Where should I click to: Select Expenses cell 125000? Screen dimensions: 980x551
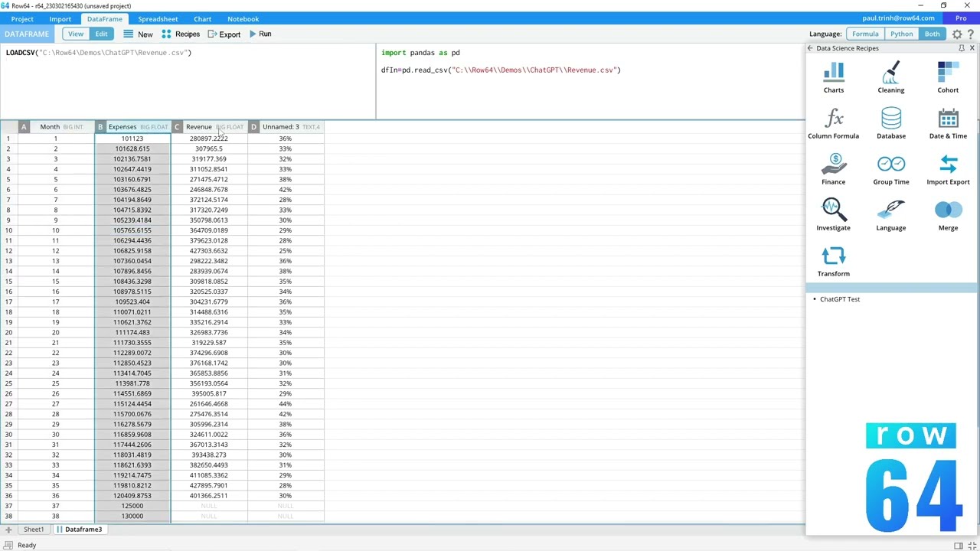pyautogui.click(x=132, y=506)
